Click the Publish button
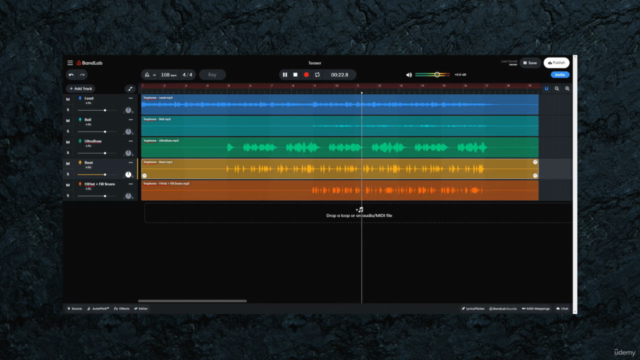 [x=556, y=63]
